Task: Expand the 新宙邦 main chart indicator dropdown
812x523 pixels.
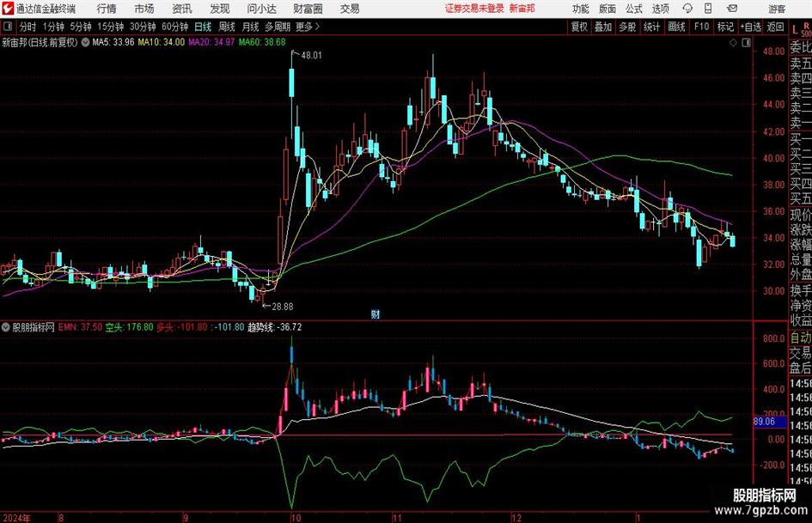Action: (x=85, y=42)
